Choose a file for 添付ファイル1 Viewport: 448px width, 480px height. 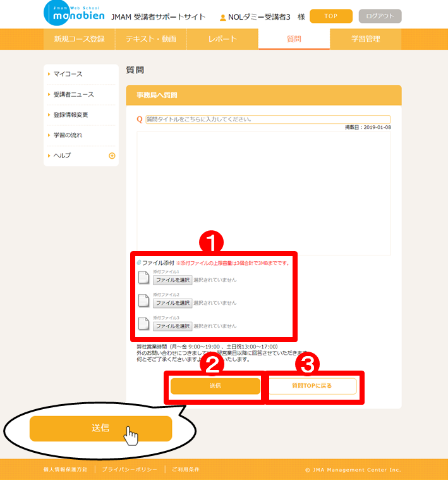tap(173, 280)
